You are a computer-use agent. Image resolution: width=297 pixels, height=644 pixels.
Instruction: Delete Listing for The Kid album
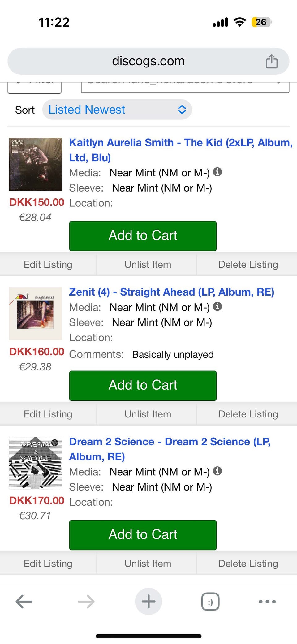pos(248,265)
